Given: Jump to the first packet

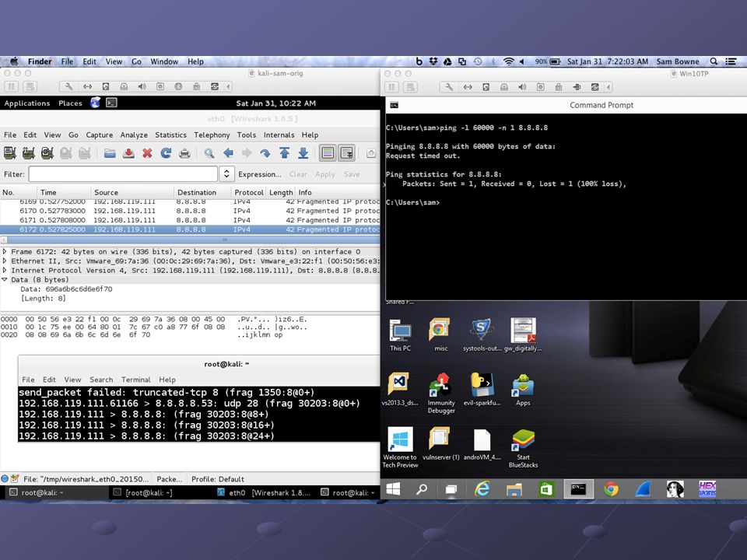Looking at the screenshot, I should point(285,153).
